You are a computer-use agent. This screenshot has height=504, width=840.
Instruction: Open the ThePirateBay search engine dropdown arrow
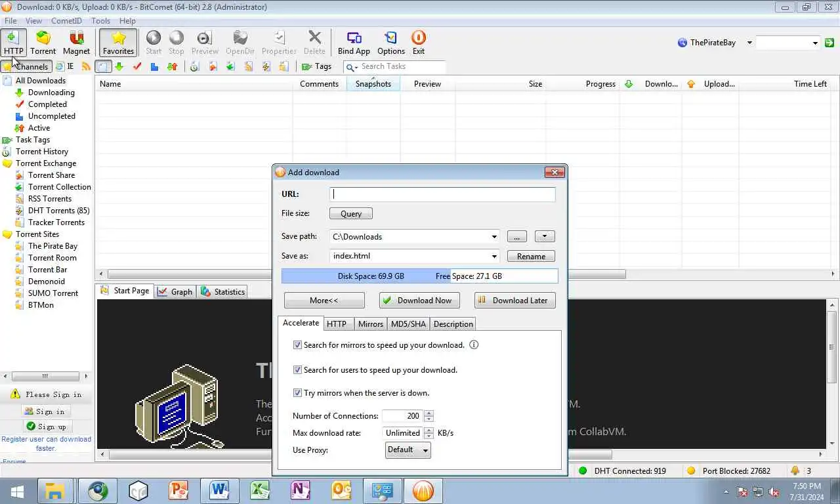749,43
